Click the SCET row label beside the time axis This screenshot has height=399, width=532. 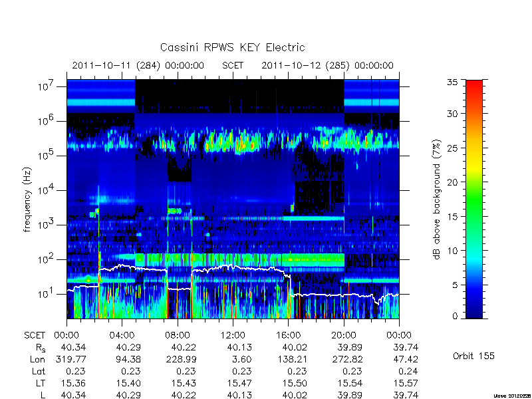click(35, 335)
